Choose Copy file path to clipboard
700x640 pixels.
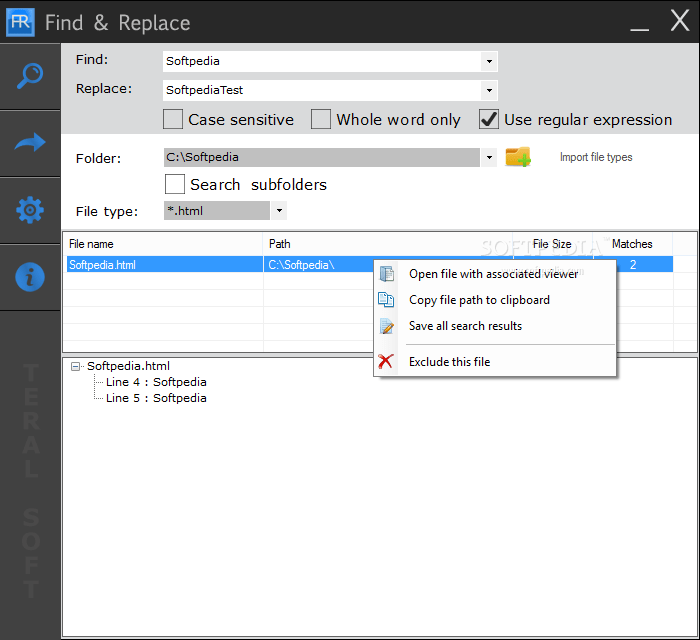point(479,299)
